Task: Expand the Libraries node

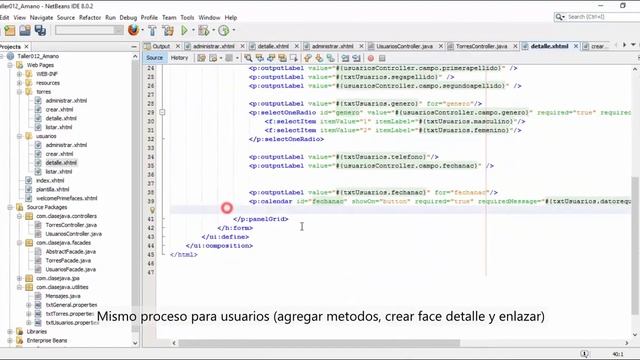Action: tap(10, 332)
